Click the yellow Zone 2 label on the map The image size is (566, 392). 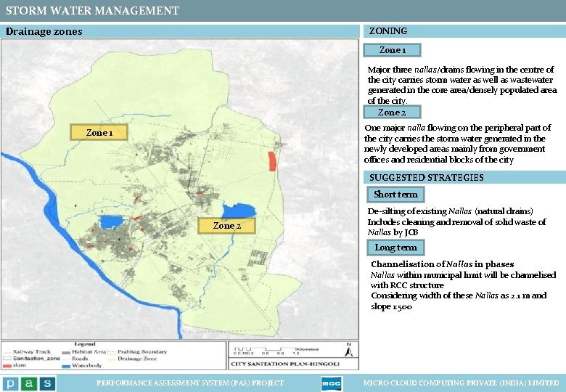[x=226, y=226]
